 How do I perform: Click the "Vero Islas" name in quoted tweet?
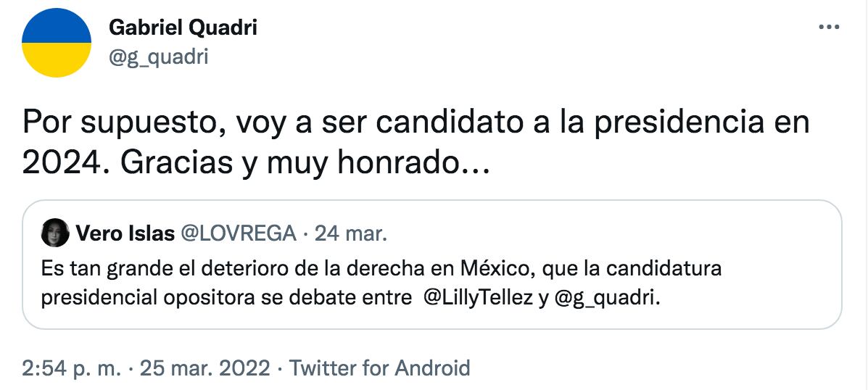tap(125, 233)
